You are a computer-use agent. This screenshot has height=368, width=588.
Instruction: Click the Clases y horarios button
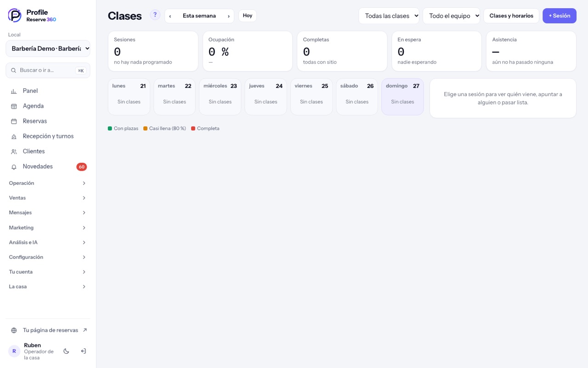[511, 16]
